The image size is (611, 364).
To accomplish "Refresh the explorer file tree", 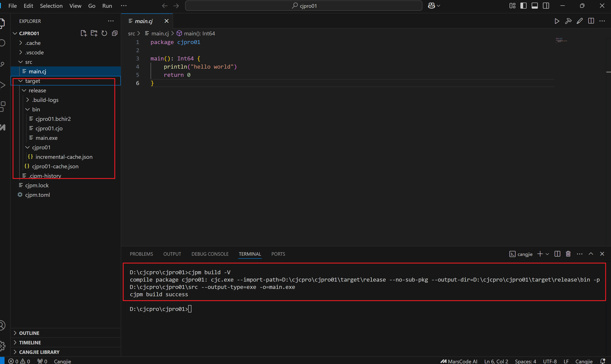I will coord(104,33).
